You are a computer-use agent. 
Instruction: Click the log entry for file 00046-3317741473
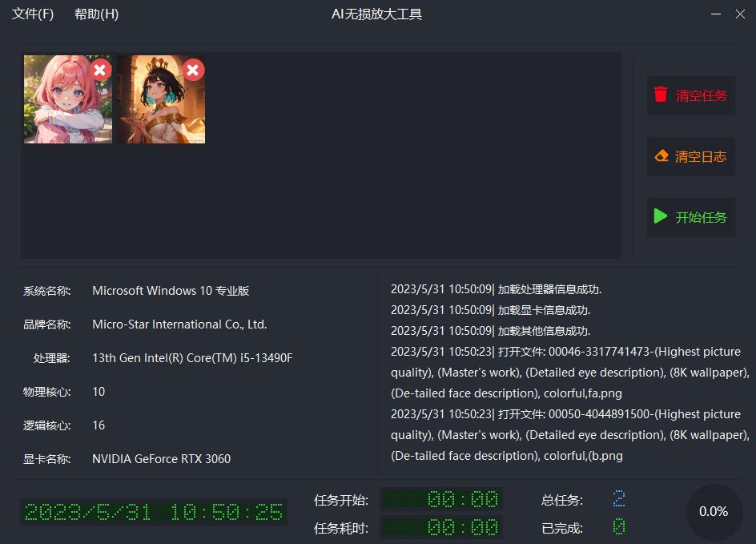[570, 373]
